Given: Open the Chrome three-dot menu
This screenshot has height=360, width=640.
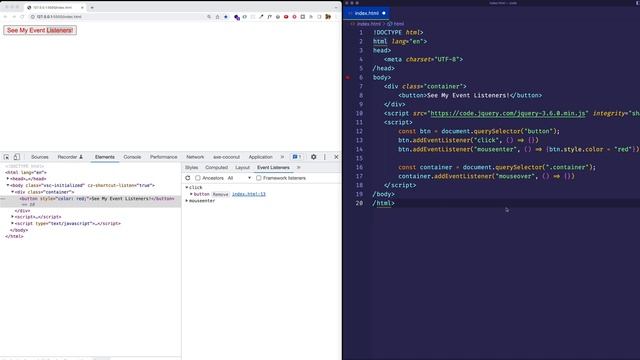Looking at the screenshot, I should click(x=337, y=17).
